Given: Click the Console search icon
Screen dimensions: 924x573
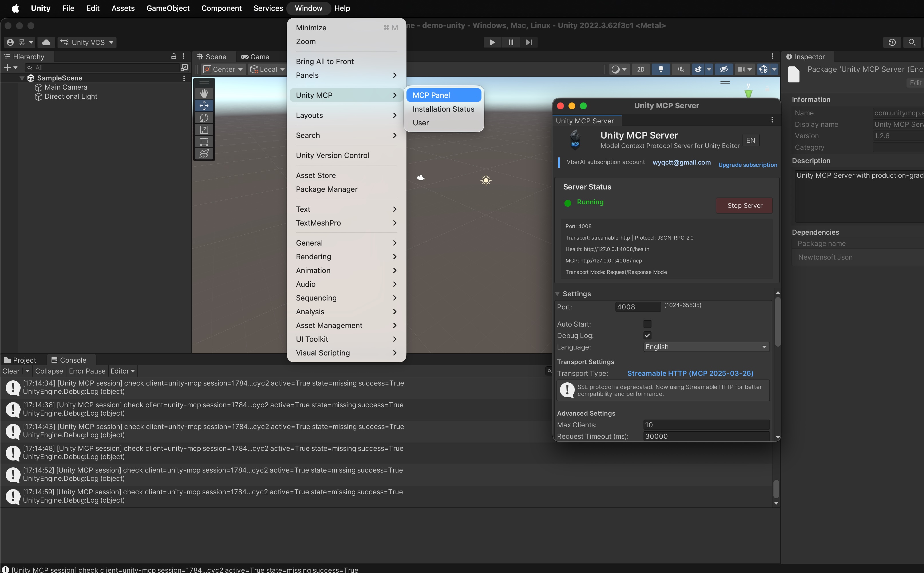Looking at the screenshot, I should tap(550, 371).
